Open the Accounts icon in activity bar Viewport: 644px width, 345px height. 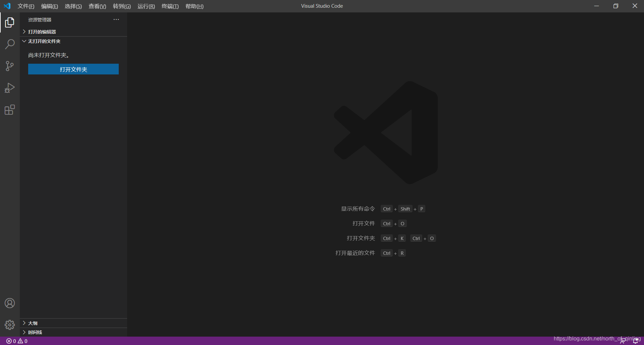[x=10, y=303]
